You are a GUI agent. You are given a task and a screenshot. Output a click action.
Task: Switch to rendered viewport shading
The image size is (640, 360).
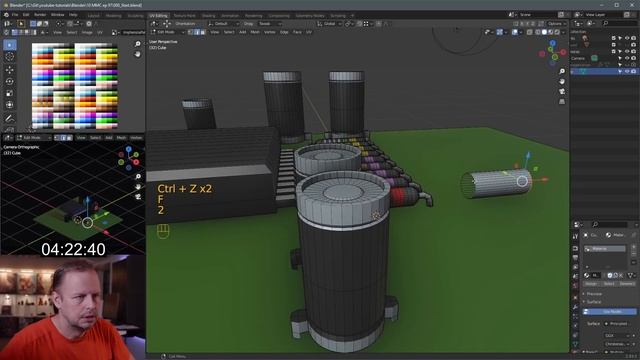tap(556, 32)
